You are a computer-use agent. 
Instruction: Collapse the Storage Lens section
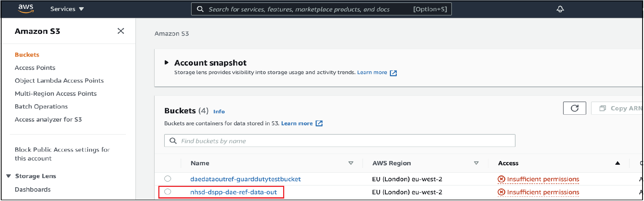point(9,176)
